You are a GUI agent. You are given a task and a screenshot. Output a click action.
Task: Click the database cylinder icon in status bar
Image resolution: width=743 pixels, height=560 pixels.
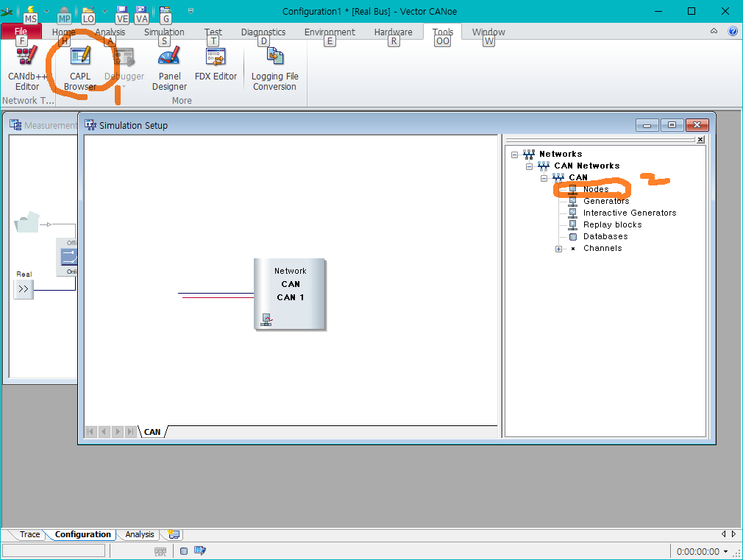[184, 551]
